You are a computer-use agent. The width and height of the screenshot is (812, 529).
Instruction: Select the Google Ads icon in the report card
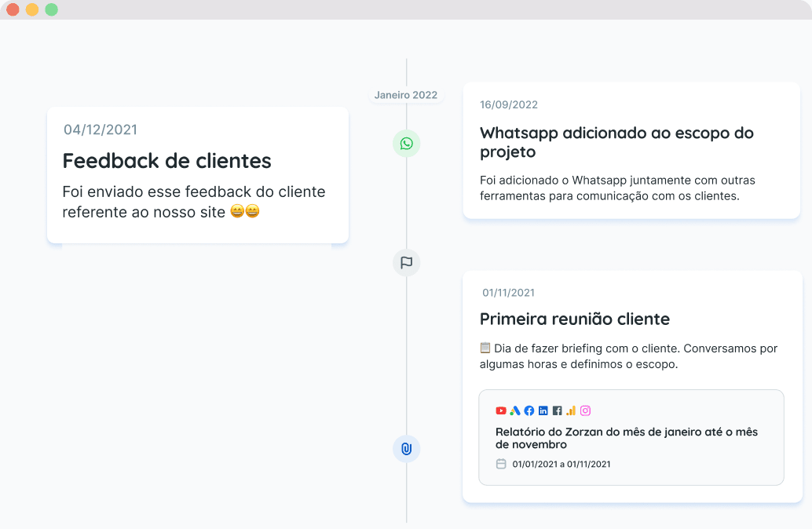tap(515, 410)
